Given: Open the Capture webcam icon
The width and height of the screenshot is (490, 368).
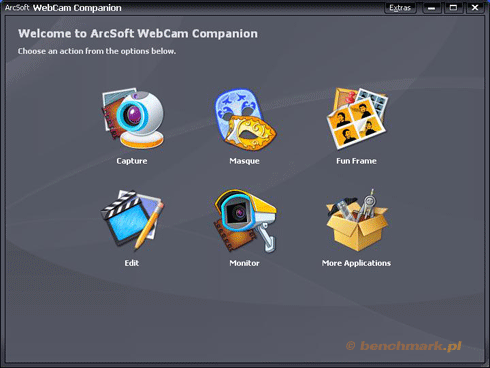Looking at the screenshot, I should tap(133, 118).
